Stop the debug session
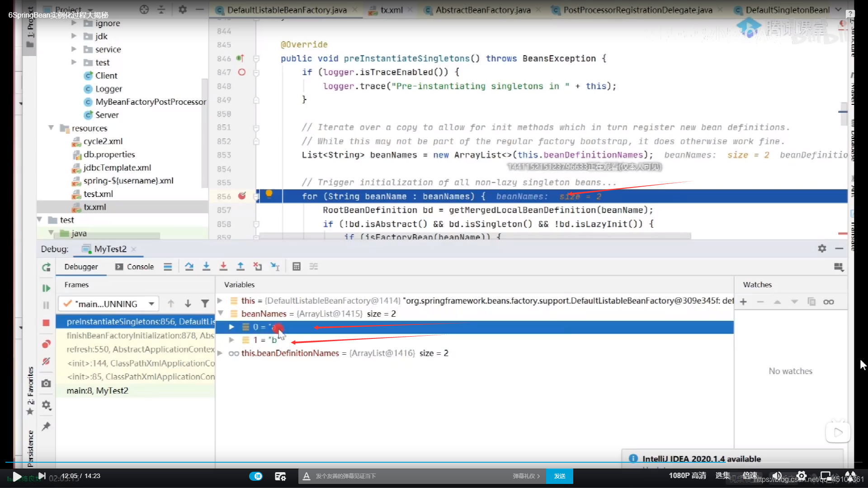 (46, 323)
